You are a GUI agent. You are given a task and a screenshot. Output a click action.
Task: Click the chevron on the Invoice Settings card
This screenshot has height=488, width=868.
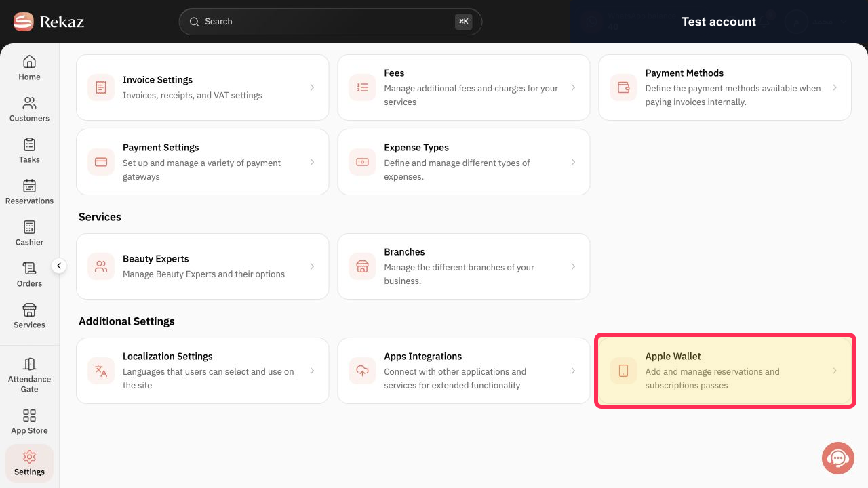pyautogui.click(x=312, y=87)
